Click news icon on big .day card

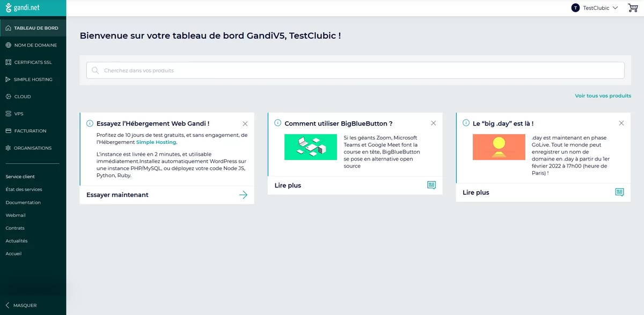tap(619, 192)
